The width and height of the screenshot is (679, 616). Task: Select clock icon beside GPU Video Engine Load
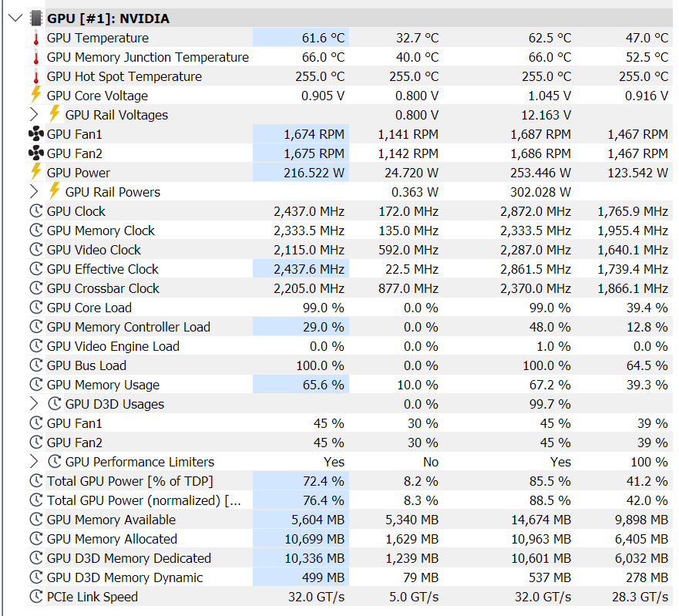tap(36, 346)
